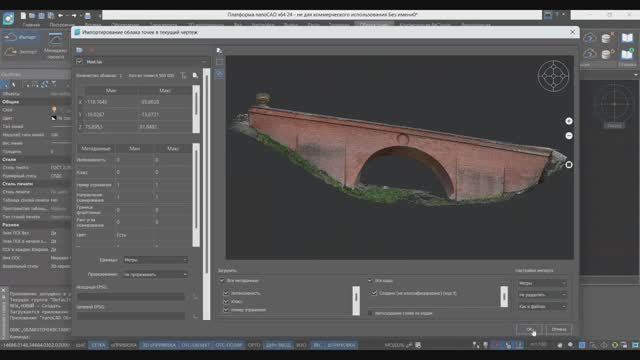Toggle ОРТО mode in the status bar
The image size is (640, 360).
click(x=254, y=345)
